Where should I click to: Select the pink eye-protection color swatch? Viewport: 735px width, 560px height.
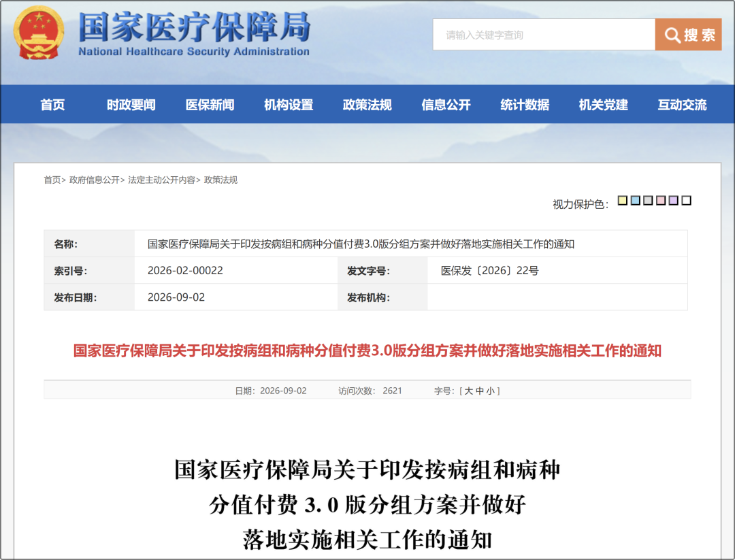[661, 201]
